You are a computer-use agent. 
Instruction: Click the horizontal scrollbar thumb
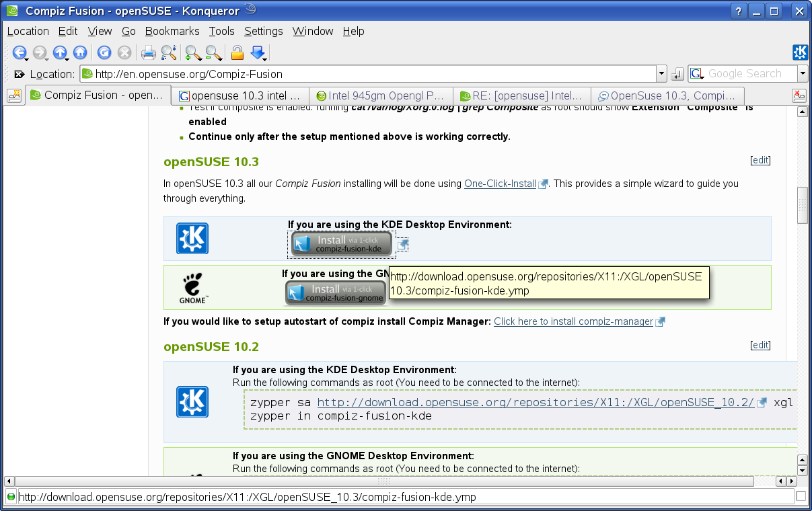tap(384, 481)
